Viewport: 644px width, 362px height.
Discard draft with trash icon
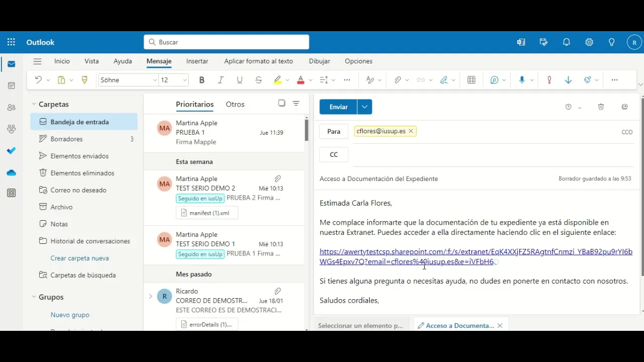click(601, 107)
